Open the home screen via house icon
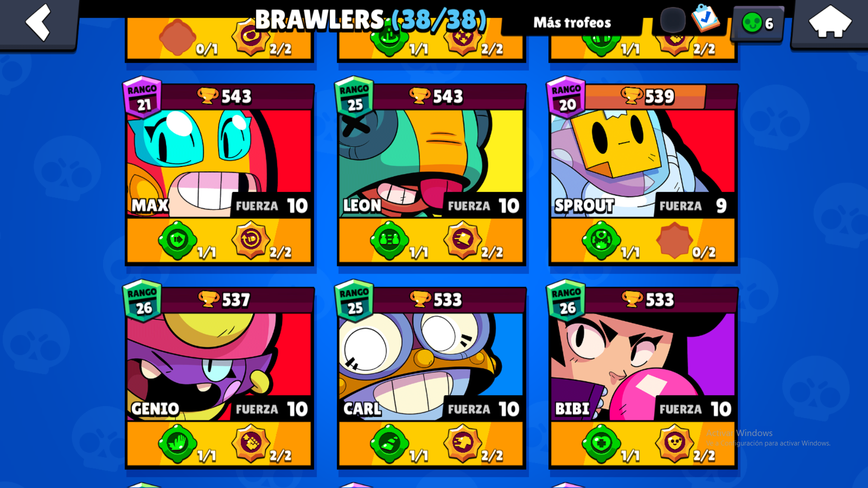 (x=830, y=22)
